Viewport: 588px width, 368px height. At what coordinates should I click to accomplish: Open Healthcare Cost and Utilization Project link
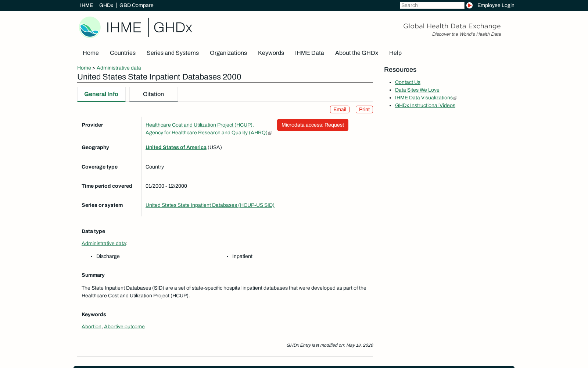pyautogui.click(x=199, y=125)
